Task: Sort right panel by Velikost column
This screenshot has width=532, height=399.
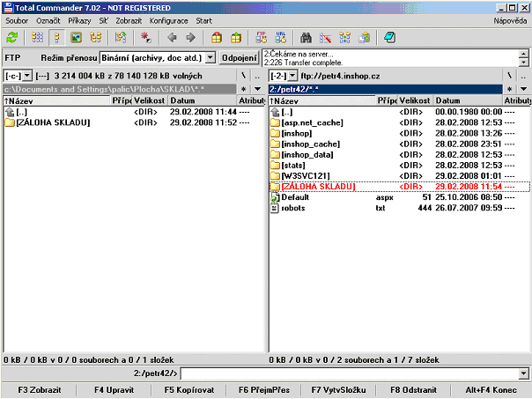Action: (x=415, y=100)
